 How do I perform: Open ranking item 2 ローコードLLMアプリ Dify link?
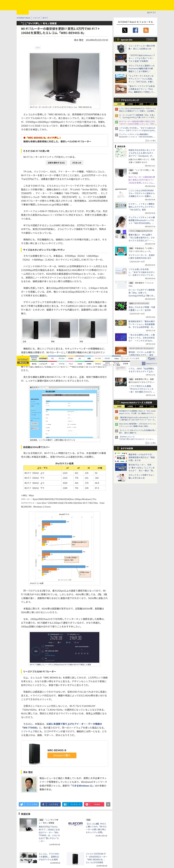(137, 116)
